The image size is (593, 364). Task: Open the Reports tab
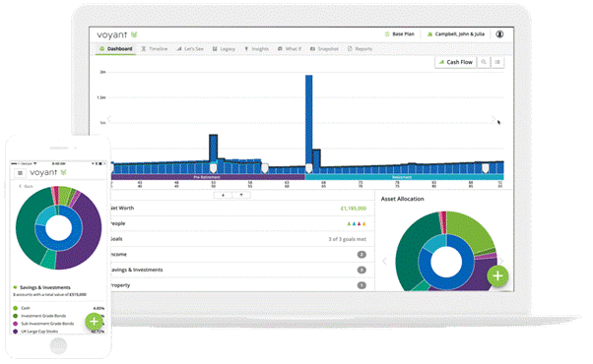pyautogui.click(x=361, y=49)
